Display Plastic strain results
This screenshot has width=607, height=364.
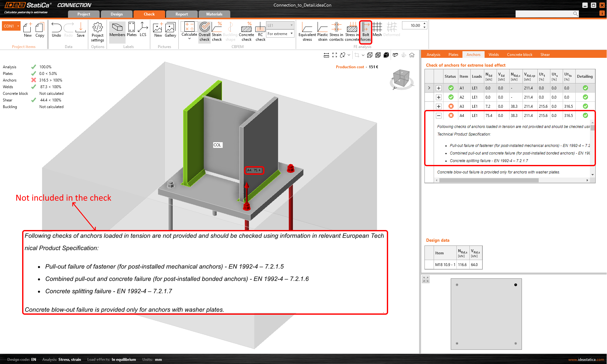322,31
